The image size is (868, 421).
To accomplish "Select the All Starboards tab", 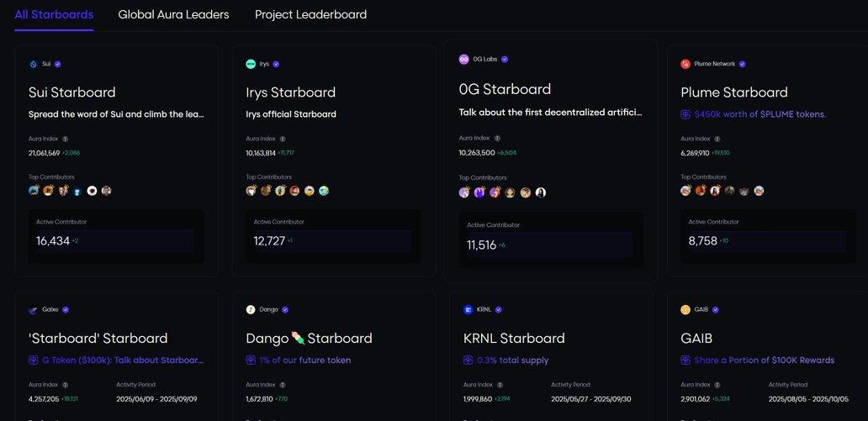I will (x=54, y=15).
